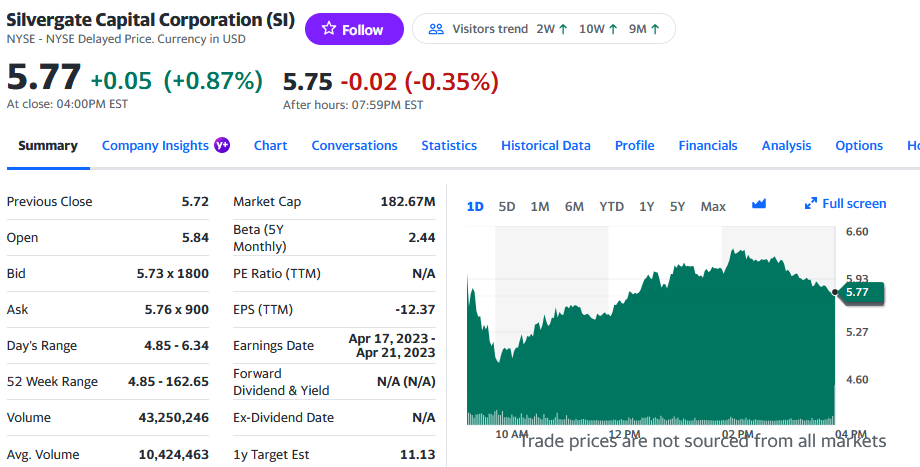This screenshot has height=467, width=920.
Task: Go to the Financials tab
Action: click(708, 145)
